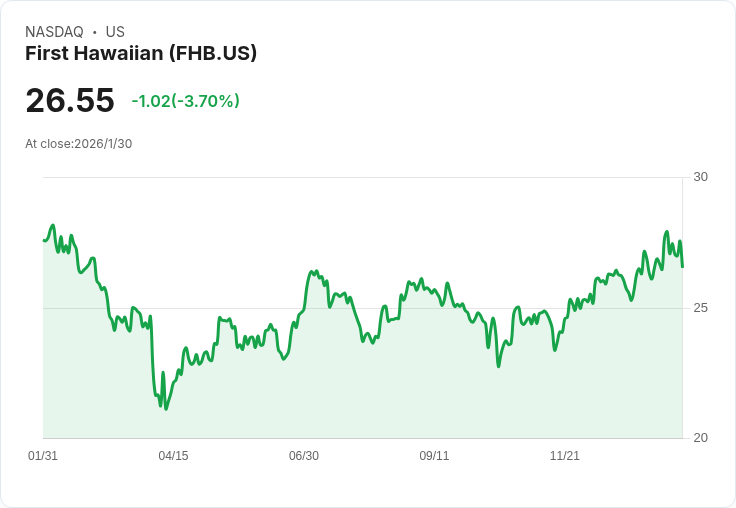This screenshot has height=508, width=736.
Task: Select the 01/31 date on x-axis
Action: (43, 456)
